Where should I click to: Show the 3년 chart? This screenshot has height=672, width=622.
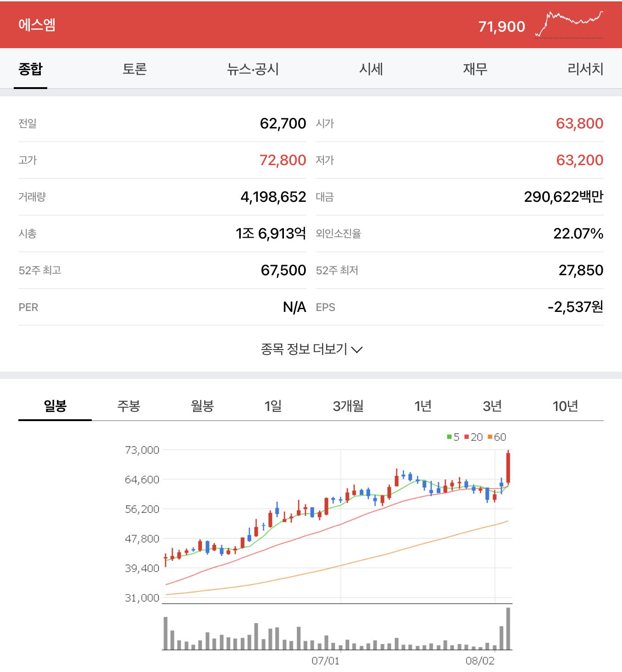(x=492, y=406)
